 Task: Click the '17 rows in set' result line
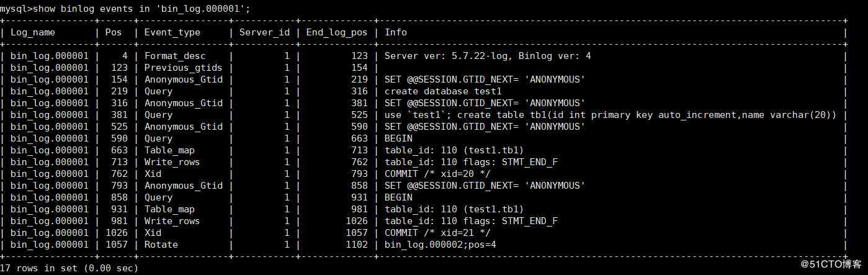point(69,268)
